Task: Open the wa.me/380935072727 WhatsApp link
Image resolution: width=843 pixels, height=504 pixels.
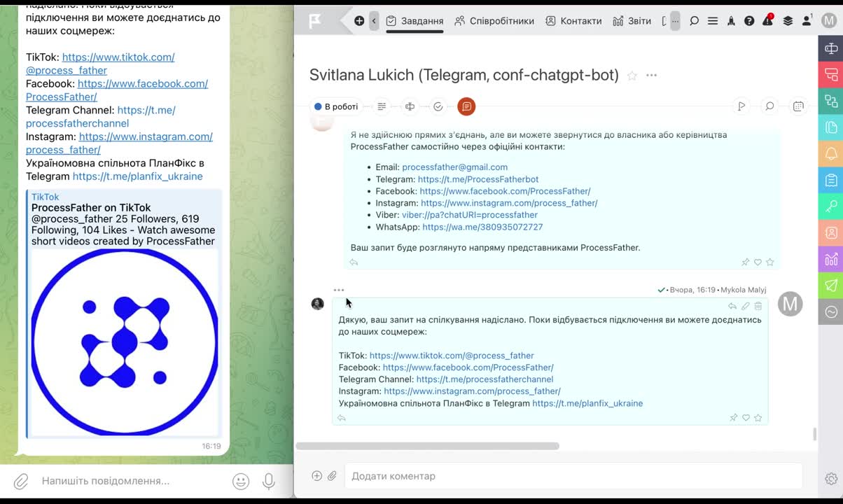Action: pos(482,227)
